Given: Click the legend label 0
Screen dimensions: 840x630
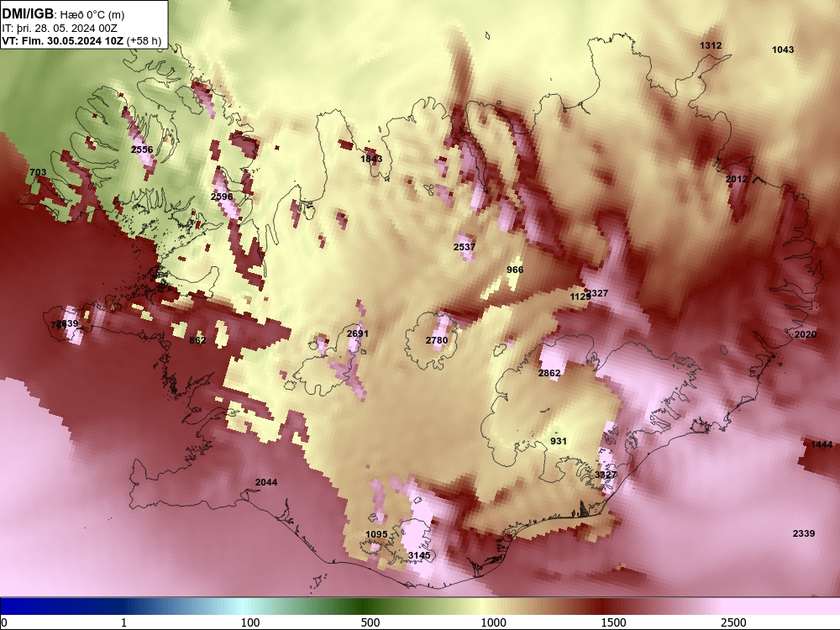Looking at the screenshot, I should point(5,623).
